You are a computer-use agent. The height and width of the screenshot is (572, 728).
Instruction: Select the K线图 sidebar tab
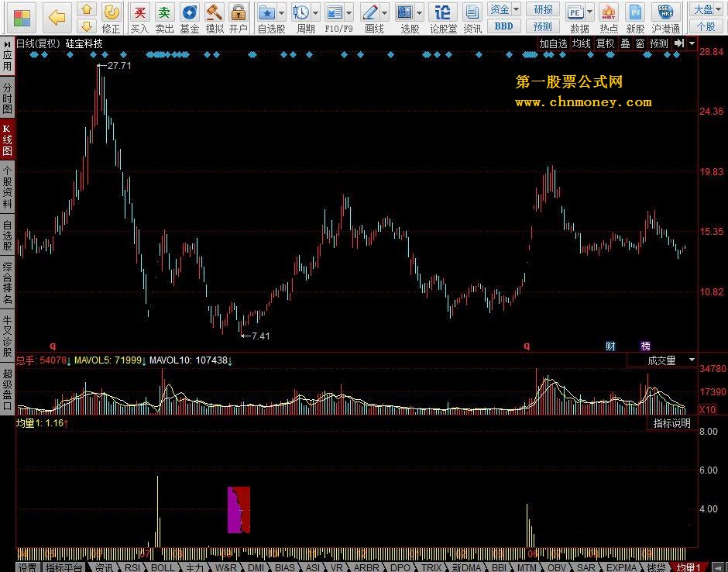(x=8, y=140)
